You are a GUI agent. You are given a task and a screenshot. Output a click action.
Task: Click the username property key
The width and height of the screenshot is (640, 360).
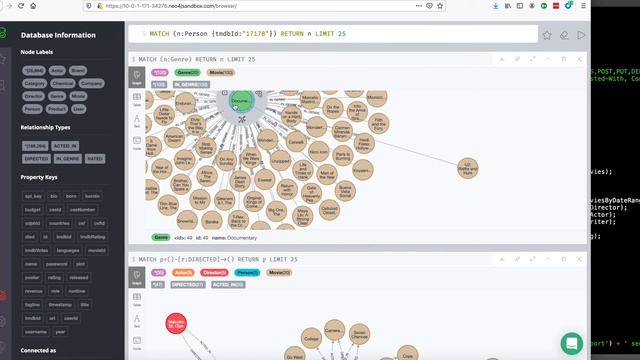tap(36, 332)
